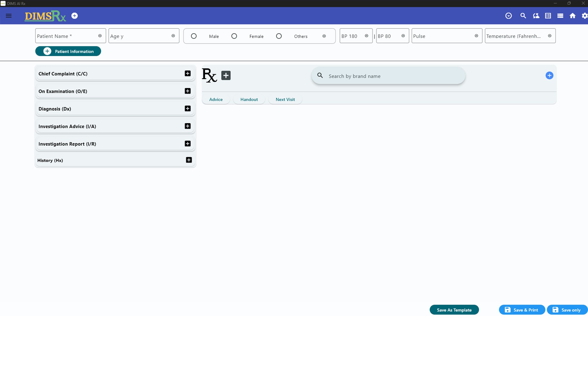Screen dimensions: 588x392
Task: Switch to the Next Visit tab
Action: [x=285, y=99]
